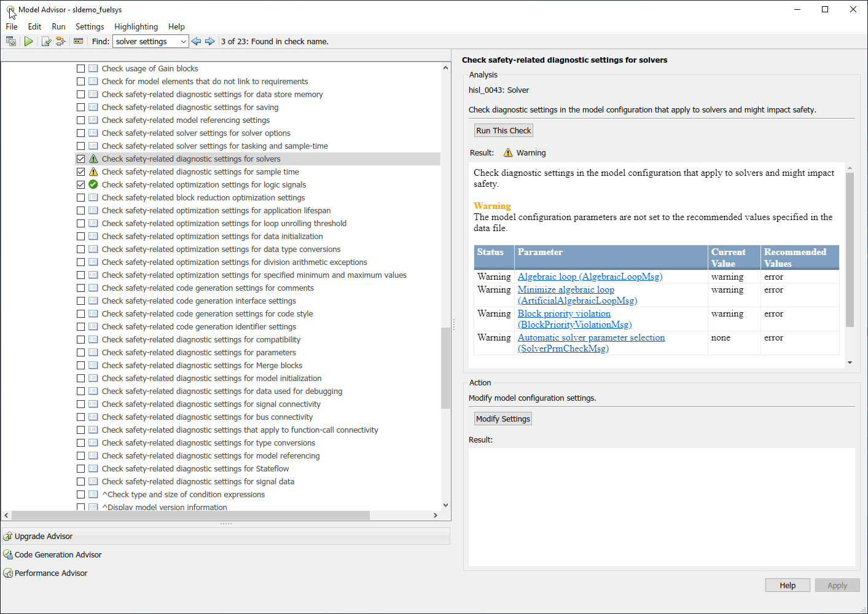Open the Find combo box dropdown
The image size is (868, 614).
tap(183, 41)
